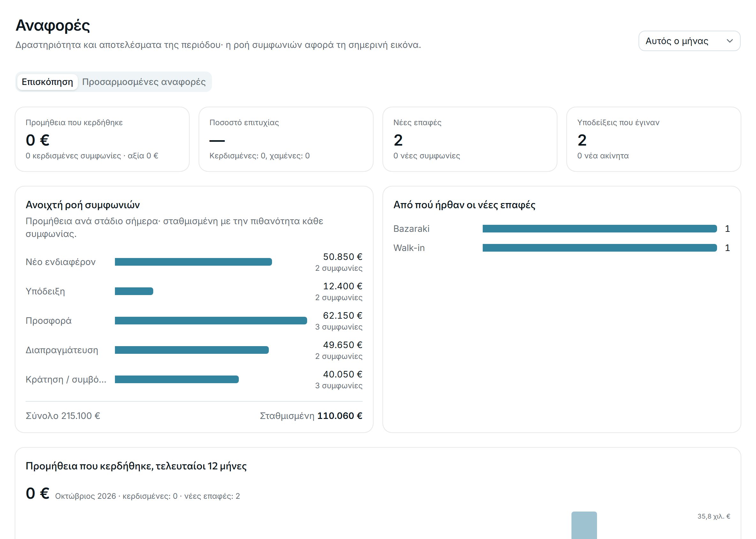756x539 pixels.
Task: Click the Ανοιχτή ροή συμφωνιών heading
Action: tap(83, 205)
